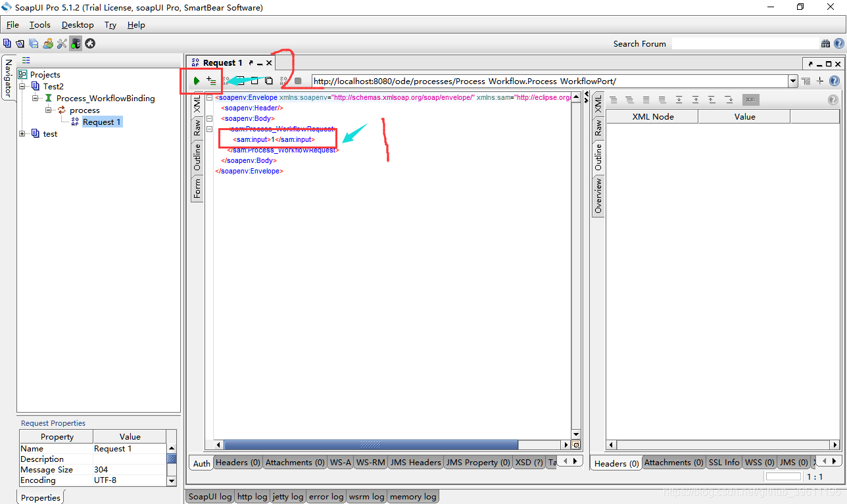Click the Proxy settings toolbar icon

pyautogui.click(x=76, y=43)
